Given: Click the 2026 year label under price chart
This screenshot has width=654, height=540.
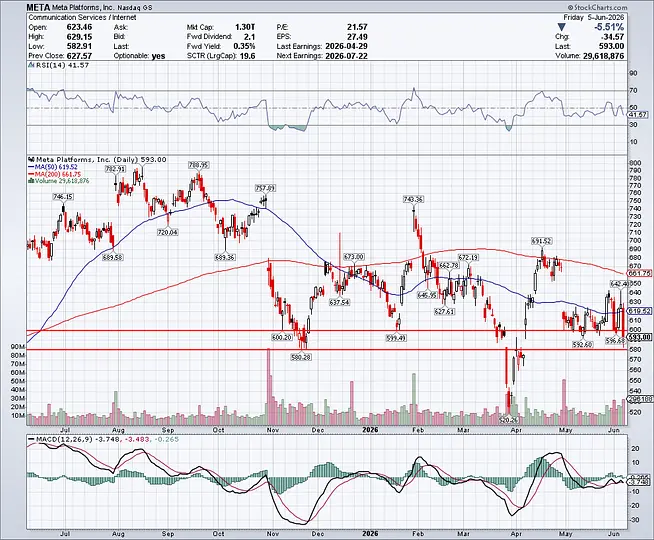Looking at the screenshot, I should [370, 430].
